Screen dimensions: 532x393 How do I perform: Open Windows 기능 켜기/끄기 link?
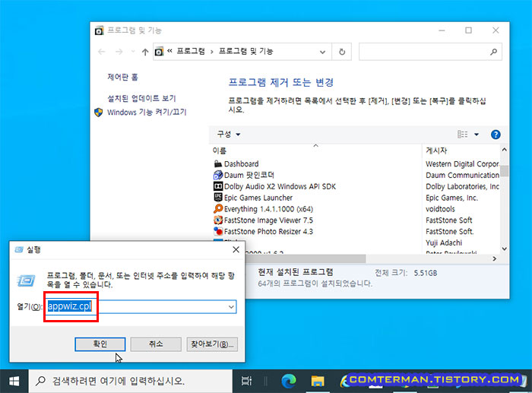tap(147, 113)
